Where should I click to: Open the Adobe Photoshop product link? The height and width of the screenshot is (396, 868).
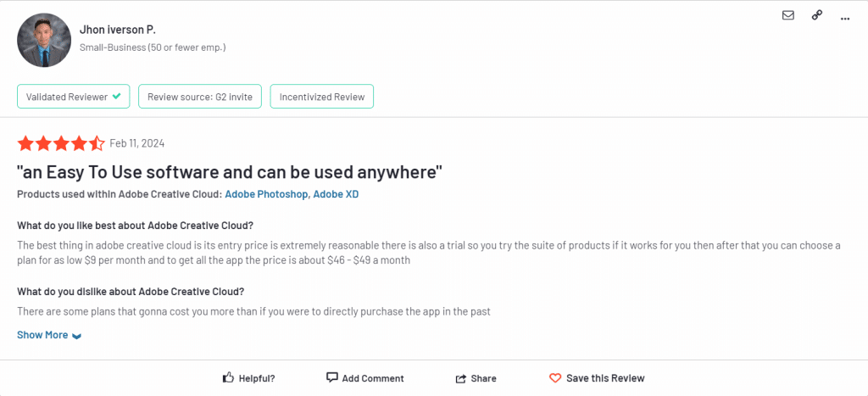[267, 194]
